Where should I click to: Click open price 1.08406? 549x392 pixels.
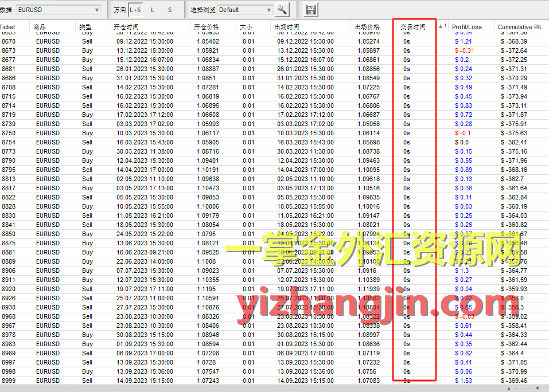[x=208, y=326]
